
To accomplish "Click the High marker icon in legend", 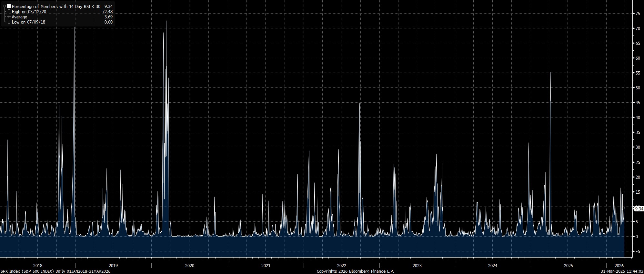I will [9, 12].
